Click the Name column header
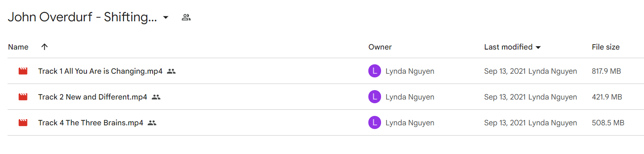The image size is (644, 154). 18,47
